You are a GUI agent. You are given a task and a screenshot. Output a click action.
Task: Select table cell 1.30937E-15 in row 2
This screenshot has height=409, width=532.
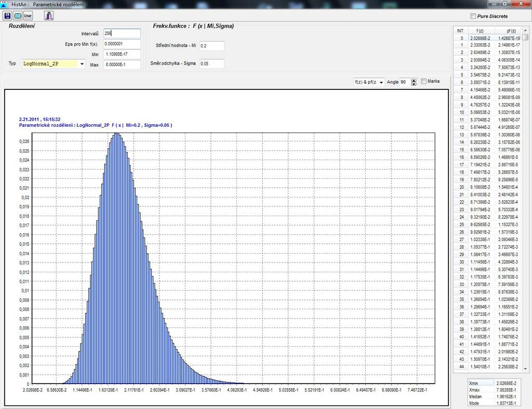tap(508, 52)
